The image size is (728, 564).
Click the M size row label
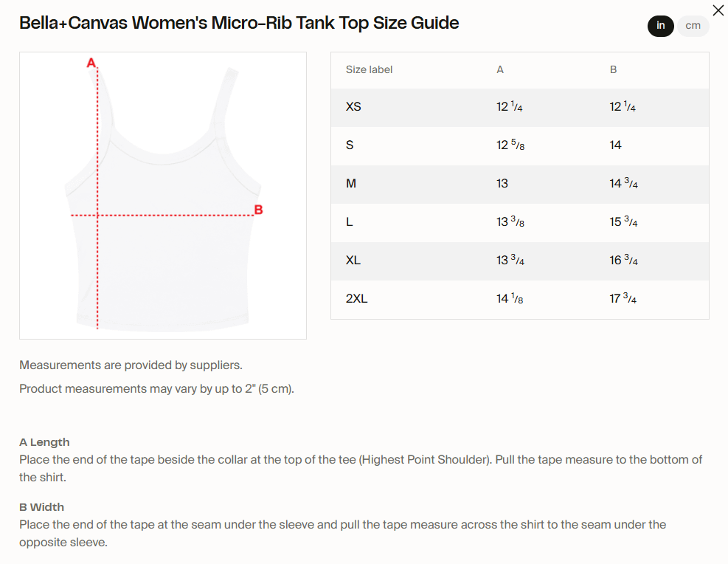[351, 184]
